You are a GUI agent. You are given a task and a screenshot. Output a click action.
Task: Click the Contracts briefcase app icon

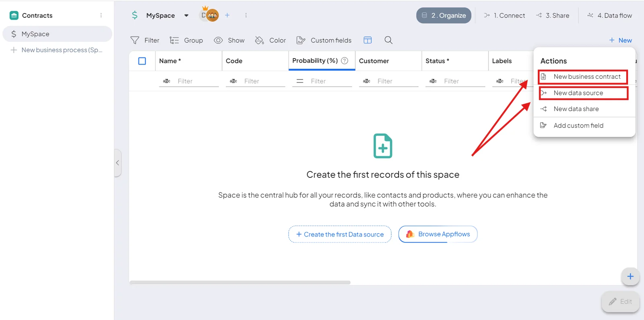[14, 15]
